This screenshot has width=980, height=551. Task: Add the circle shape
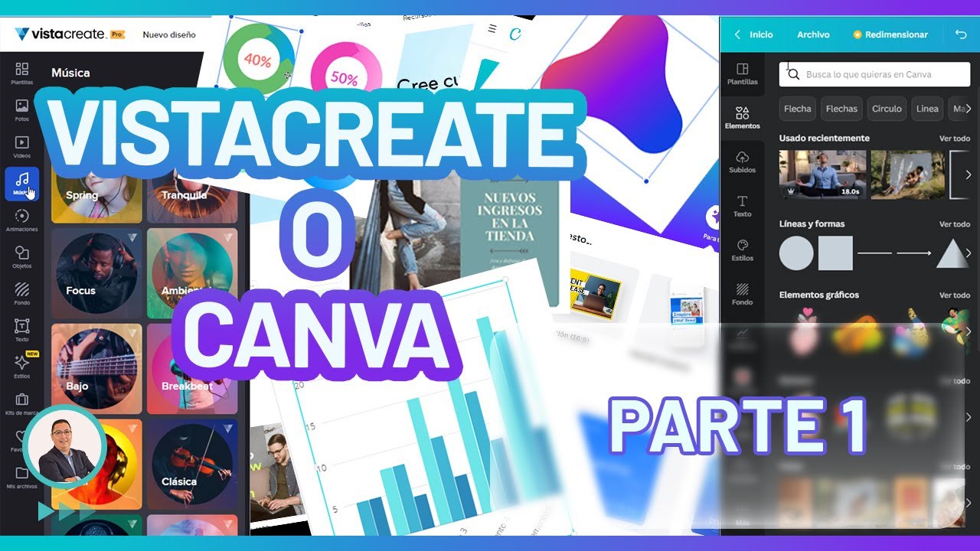click(x=796, y=253)
